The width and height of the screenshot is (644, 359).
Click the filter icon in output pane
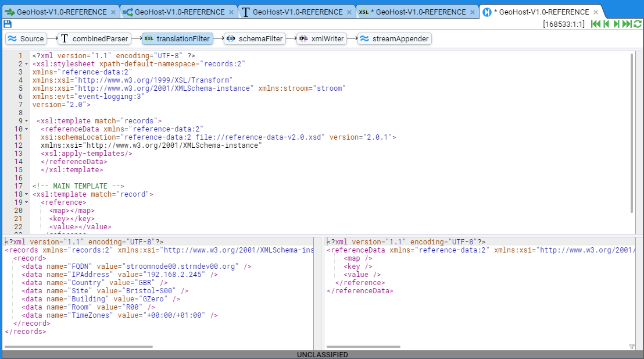tap(632, 347)
